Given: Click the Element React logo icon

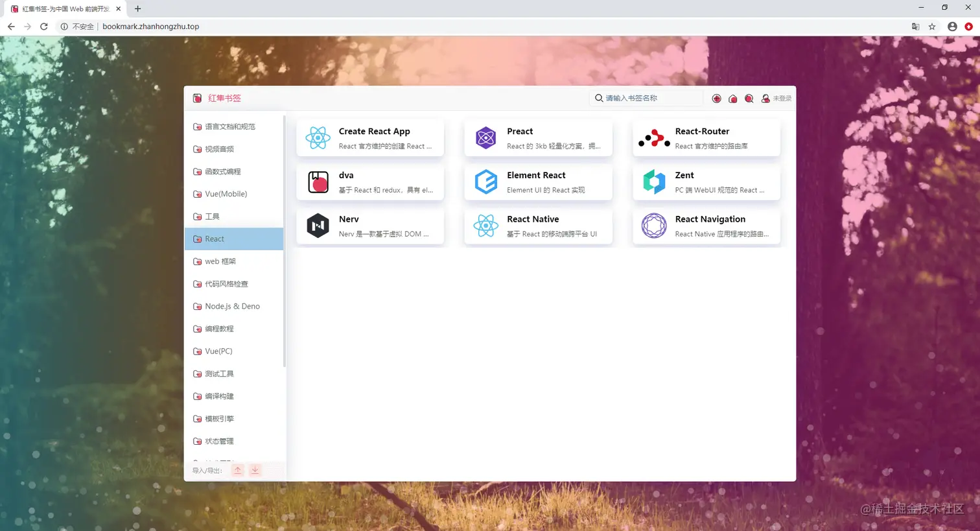Looking at the screenshot, I should point(485,182).
